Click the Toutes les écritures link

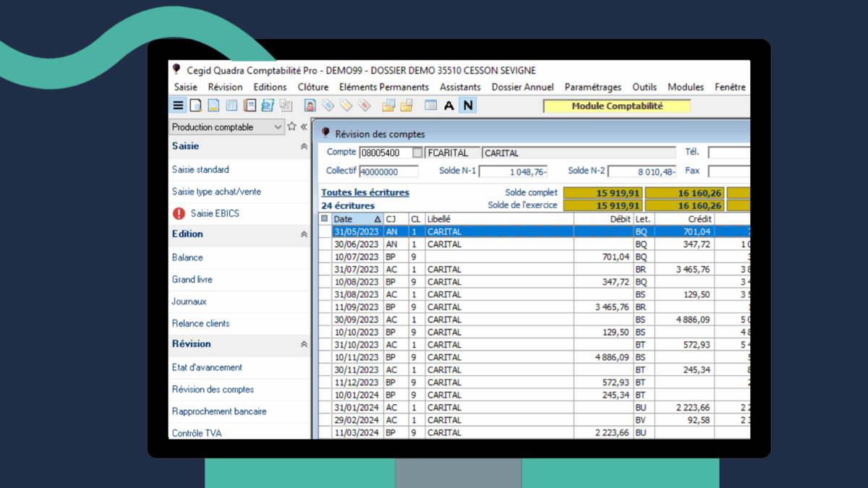coord(365,192)
